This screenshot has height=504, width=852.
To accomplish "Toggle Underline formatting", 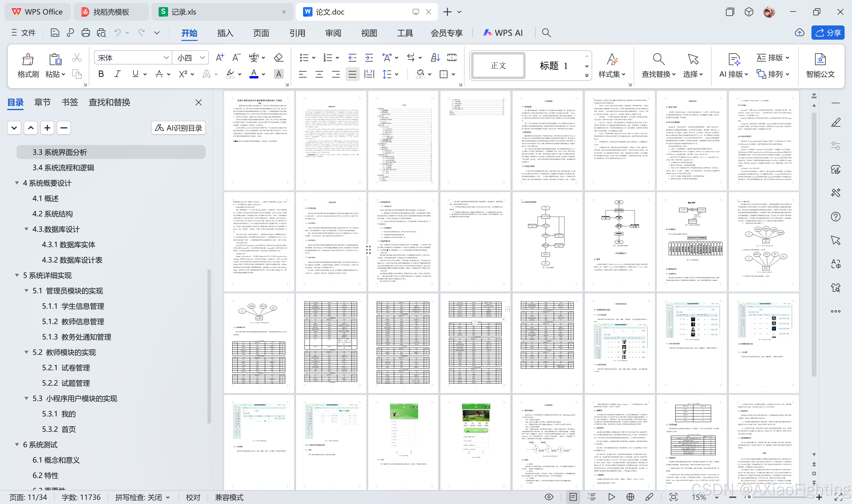I will 135,74.
